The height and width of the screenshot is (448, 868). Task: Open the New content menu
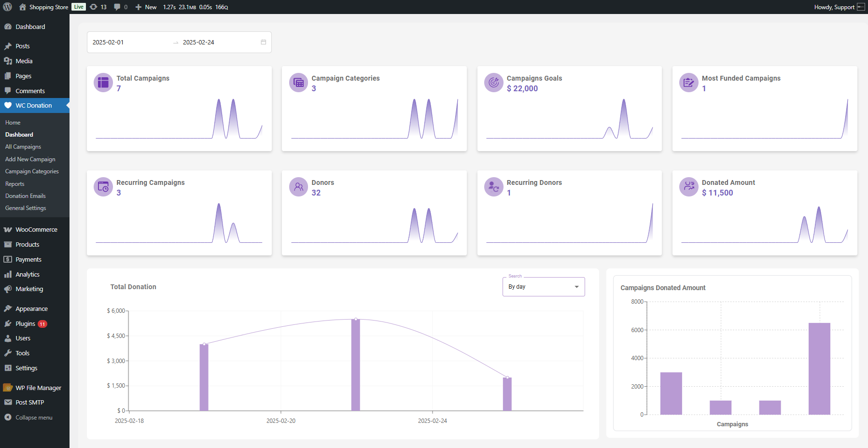146,7
